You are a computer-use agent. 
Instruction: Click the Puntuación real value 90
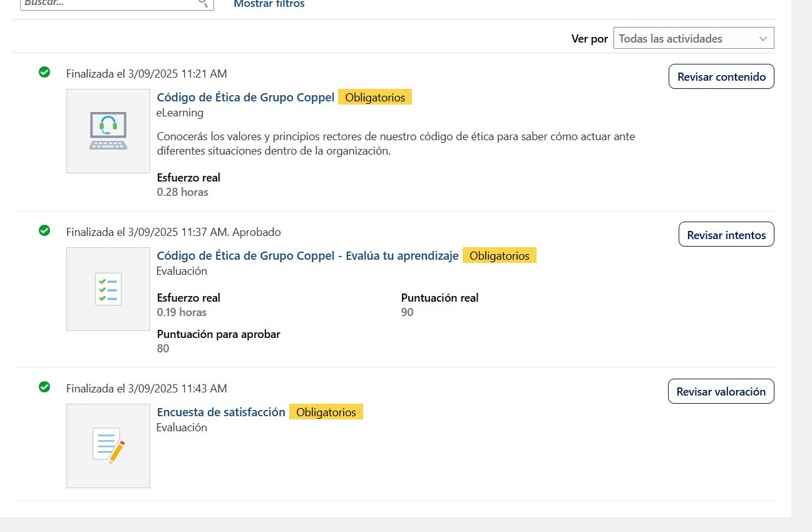click(x=407, y=312)
